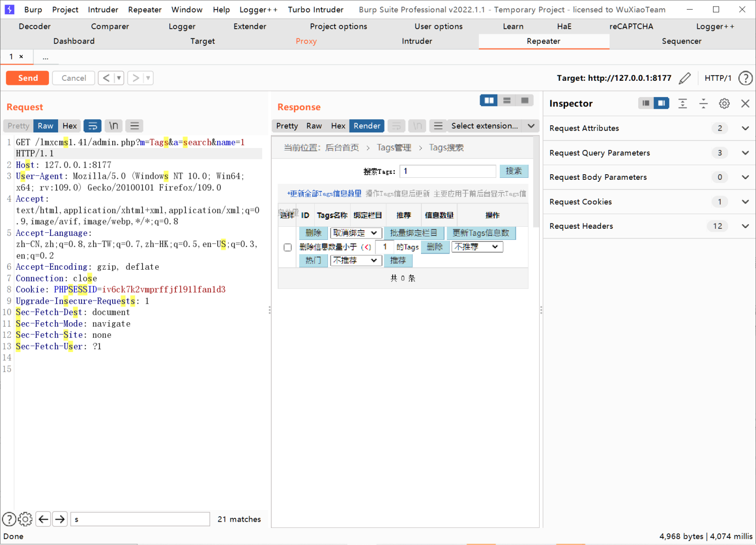Go to previous search match arrow
756x545 pixels.
click(43, 519)
